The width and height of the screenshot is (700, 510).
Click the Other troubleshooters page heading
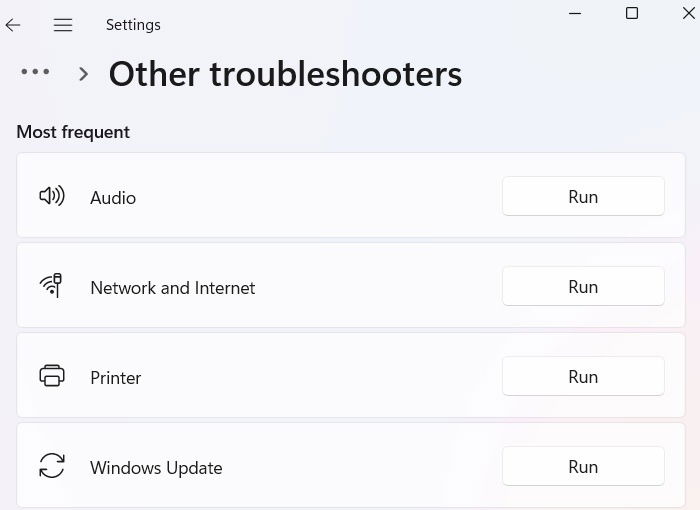click(286, 74)
